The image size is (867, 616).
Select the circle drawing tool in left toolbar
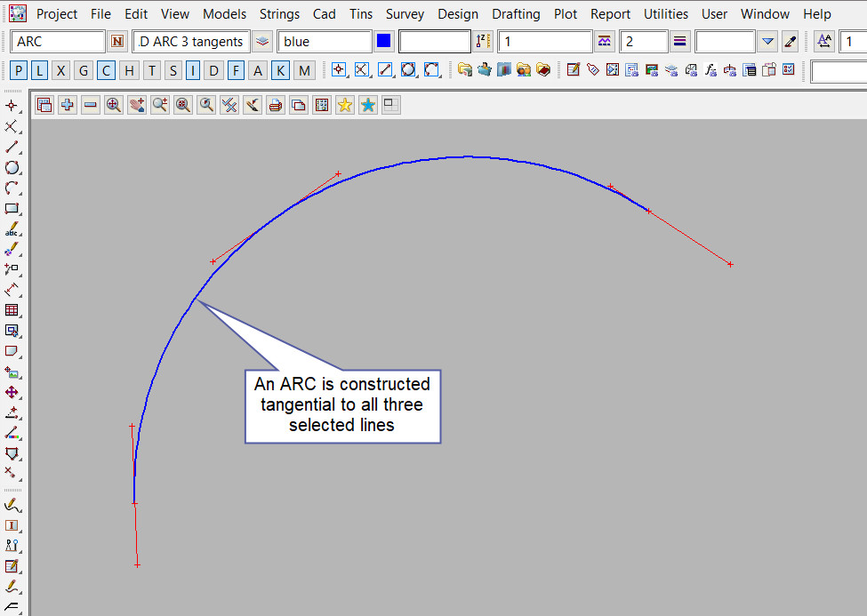[12, 167]
